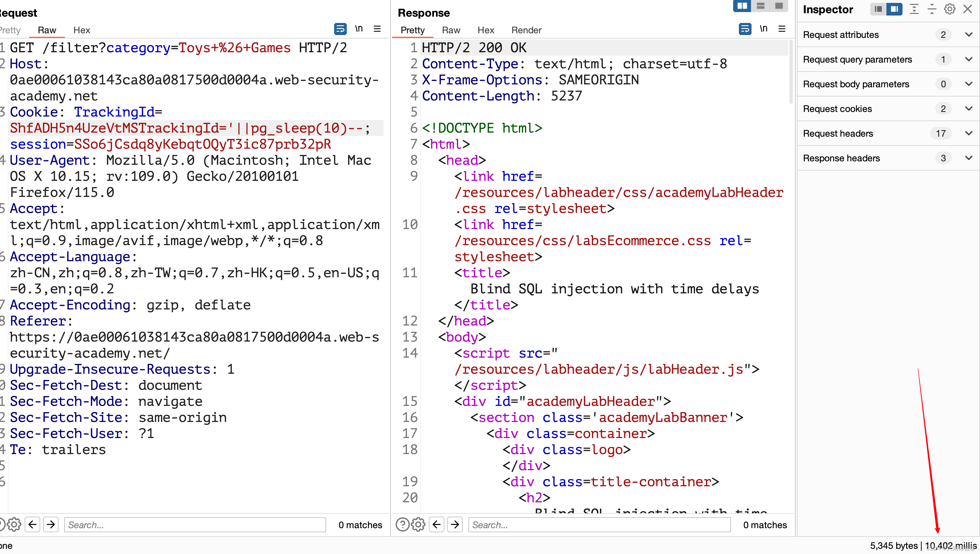The width and height of the screenshot is (980, 554).
Task: Open Request panel hamburger options menu
Action: click(x=377, y=29)
